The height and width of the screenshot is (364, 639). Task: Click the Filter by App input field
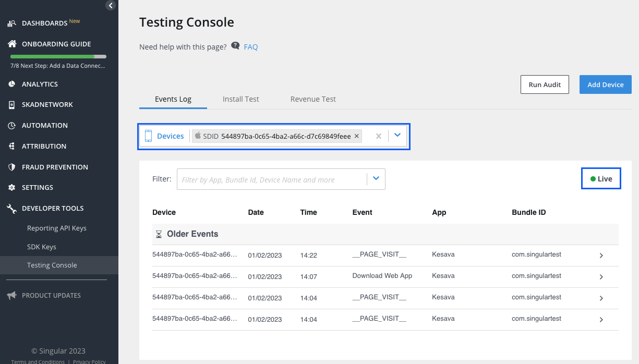pyautogui.click(x=271, y=179)
